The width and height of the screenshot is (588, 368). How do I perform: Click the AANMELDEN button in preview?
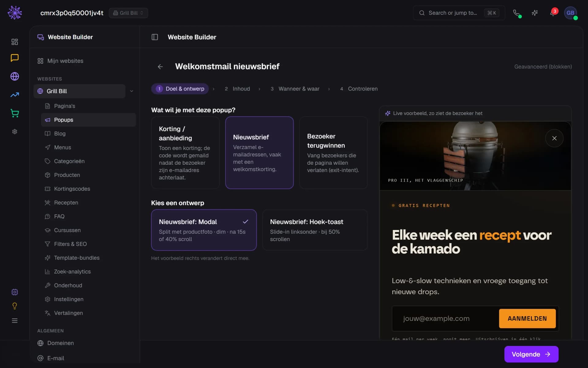[527, 319]
